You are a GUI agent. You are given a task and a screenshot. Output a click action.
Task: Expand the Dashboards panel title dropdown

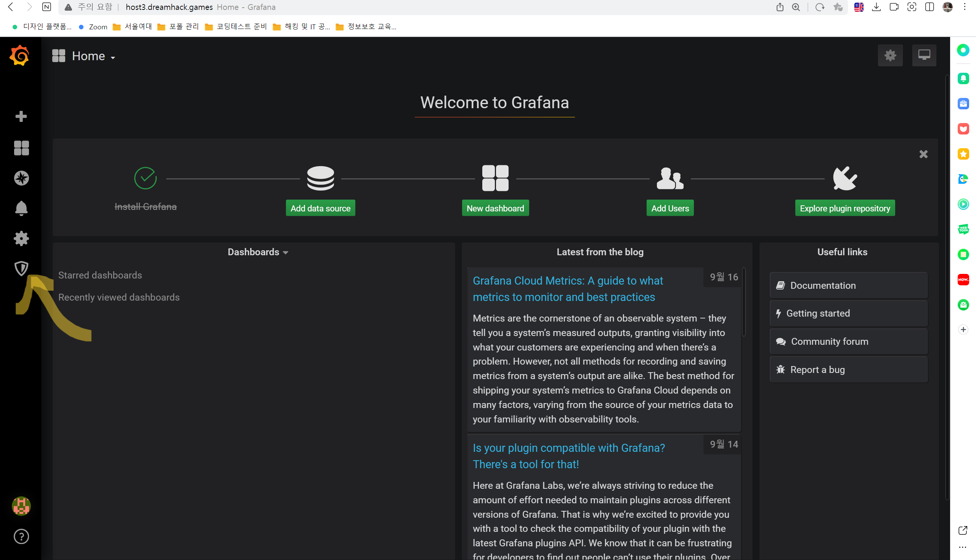pyautogui.click(x=257, y=252)
